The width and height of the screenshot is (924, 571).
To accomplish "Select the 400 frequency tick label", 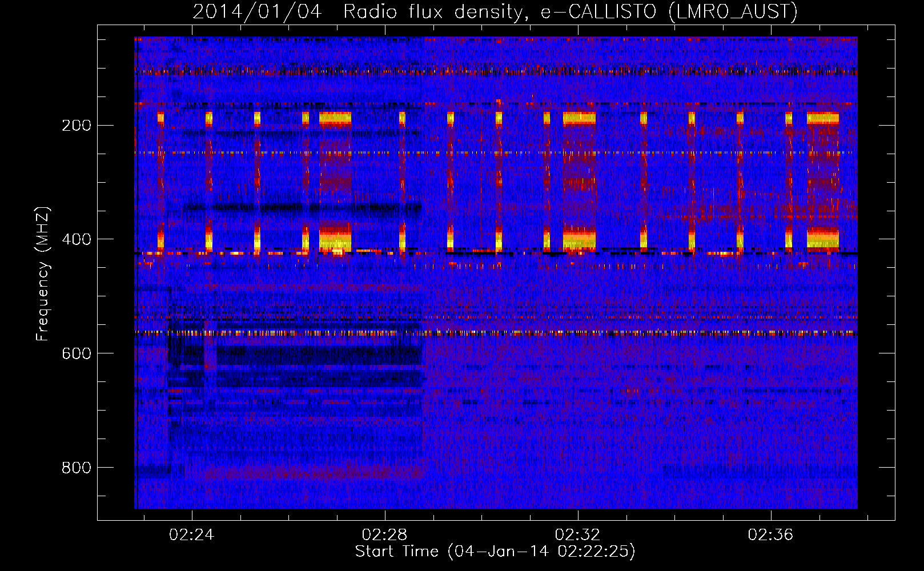I will point(77,239).
